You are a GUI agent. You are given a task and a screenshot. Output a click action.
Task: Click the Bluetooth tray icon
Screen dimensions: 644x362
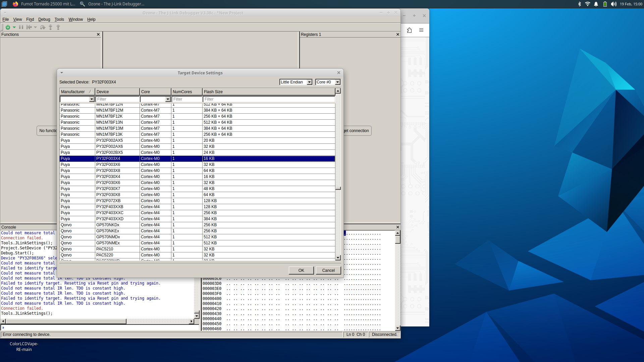click(579, 4)
